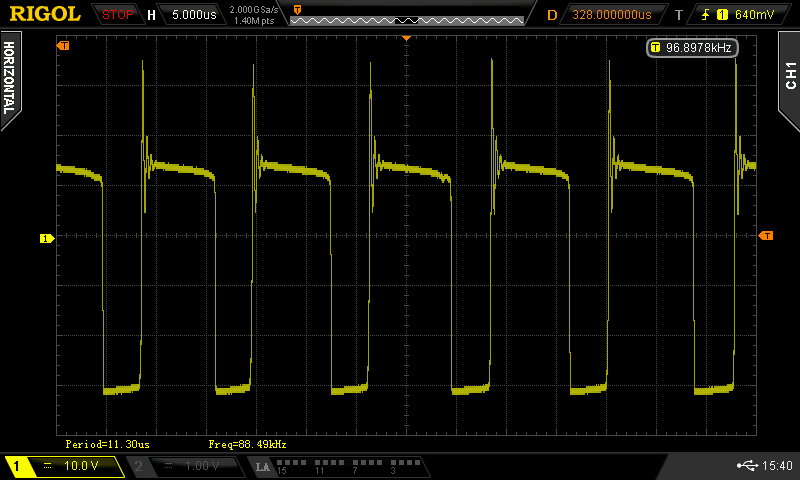Click the 96.8978kHz frequency counter badge
Screen dimensions: 800x480
click(692, 47)
